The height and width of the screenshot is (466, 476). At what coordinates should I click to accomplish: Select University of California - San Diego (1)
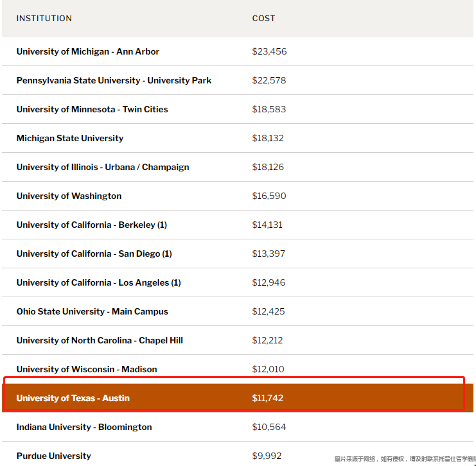pos(94,254)
